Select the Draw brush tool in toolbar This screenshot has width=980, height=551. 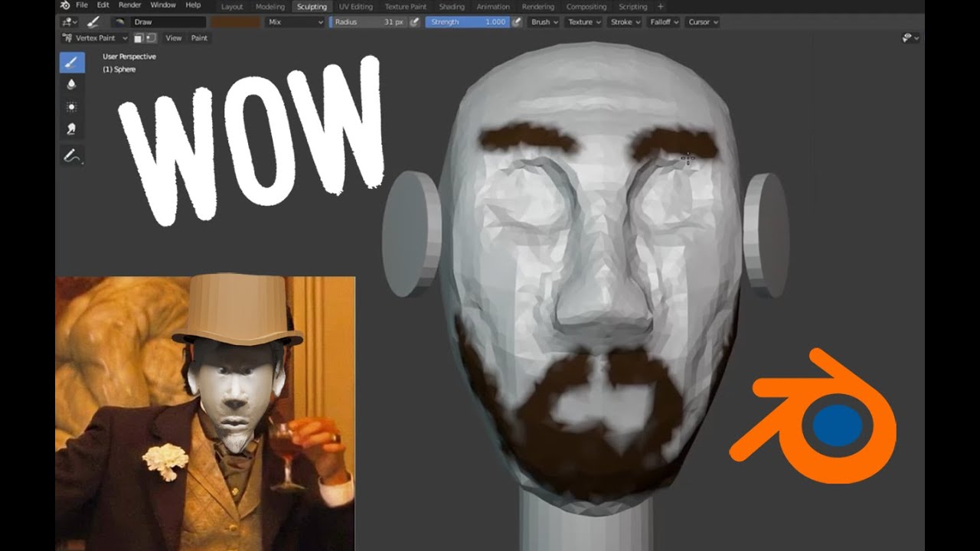(x=72, y=63)
